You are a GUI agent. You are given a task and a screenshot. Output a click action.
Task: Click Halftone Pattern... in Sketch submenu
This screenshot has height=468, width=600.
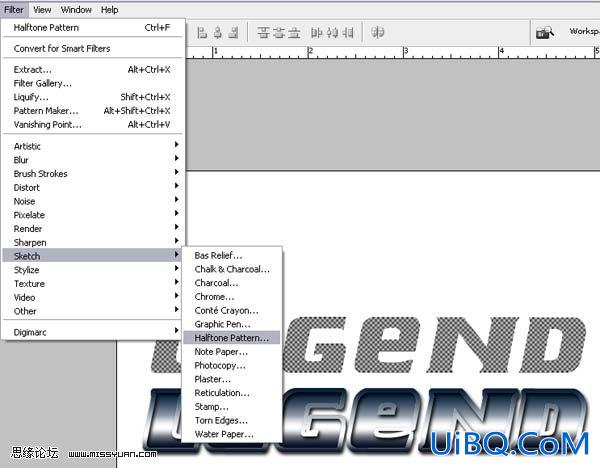[232, 338]
